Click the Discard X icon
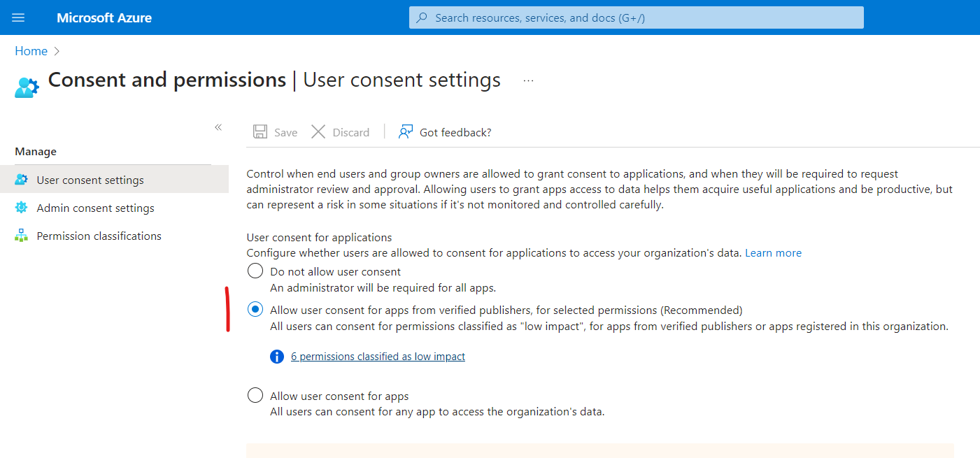 318,132
